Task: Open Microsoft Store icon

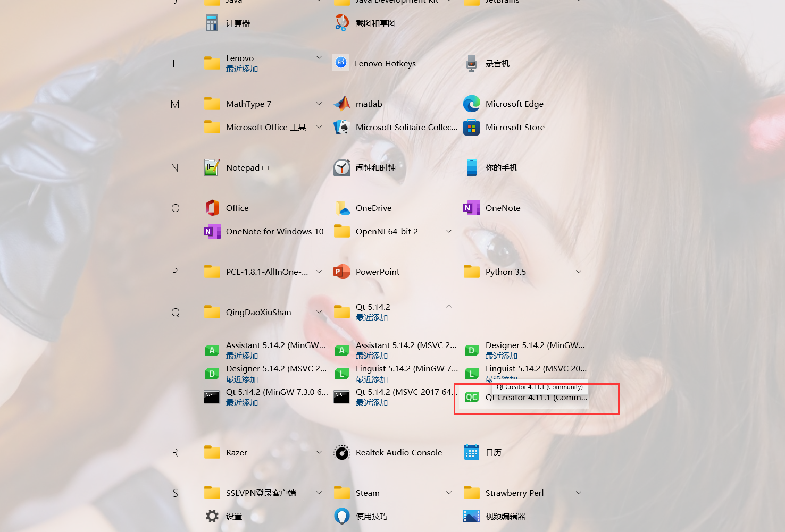Action: 472,128
